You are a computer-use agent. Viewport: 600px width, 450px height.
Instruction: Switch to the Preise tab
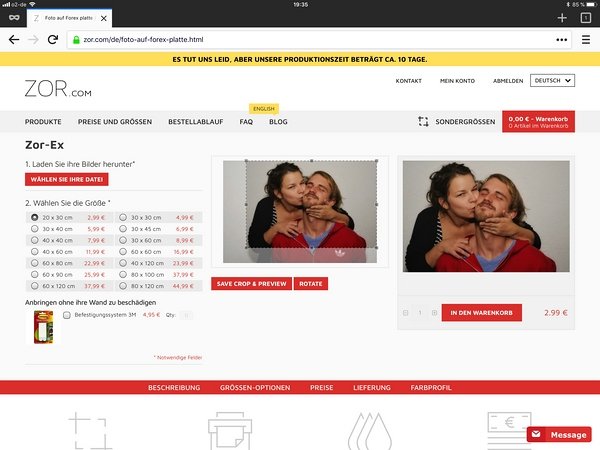321,388
